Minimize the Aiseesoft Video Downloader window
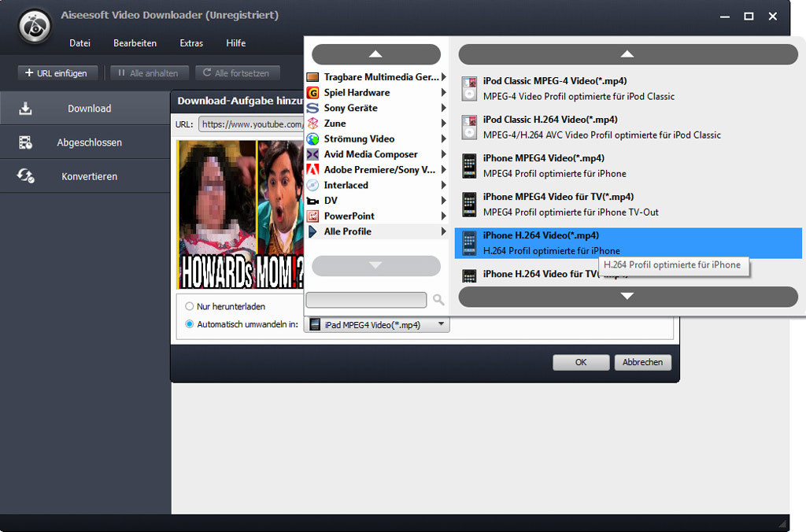The image size is (806, 532). coord(725,17)
